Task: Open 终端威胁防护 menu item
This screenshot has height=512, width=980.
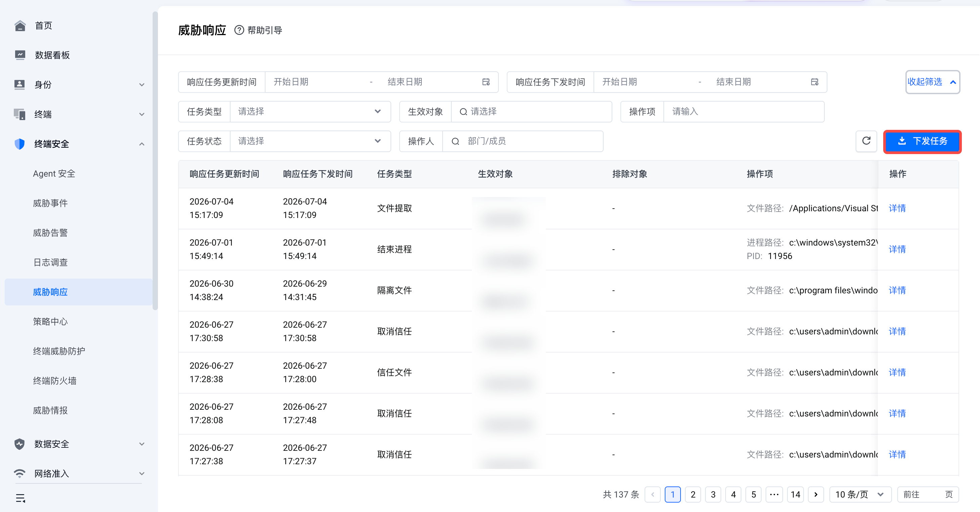Action: [x=59, y=351]
